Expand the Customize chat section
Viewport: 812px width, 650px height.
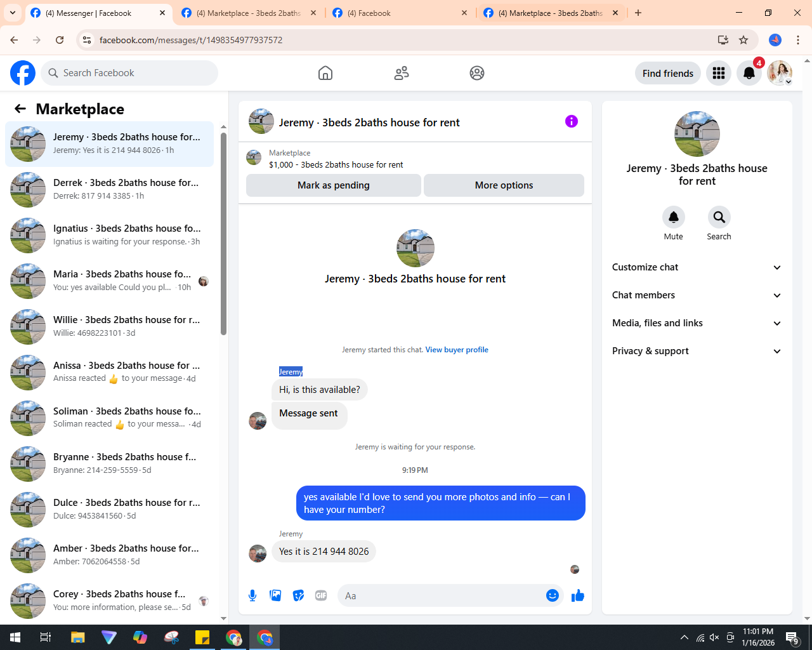tap(697, 267)
